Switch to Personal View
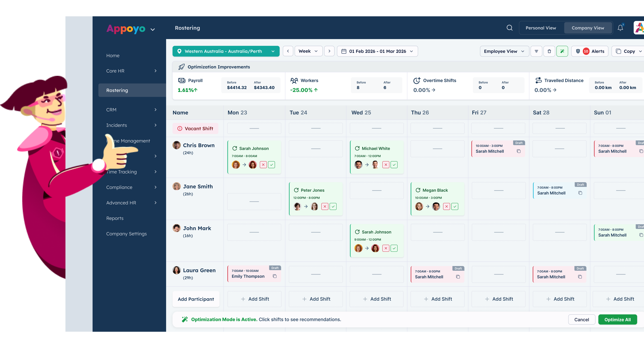644x348 pixels. tap(541, 28)
